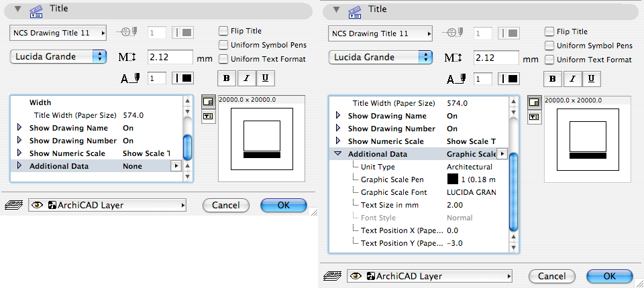Click text height icon in left dialog

[127, 58]
